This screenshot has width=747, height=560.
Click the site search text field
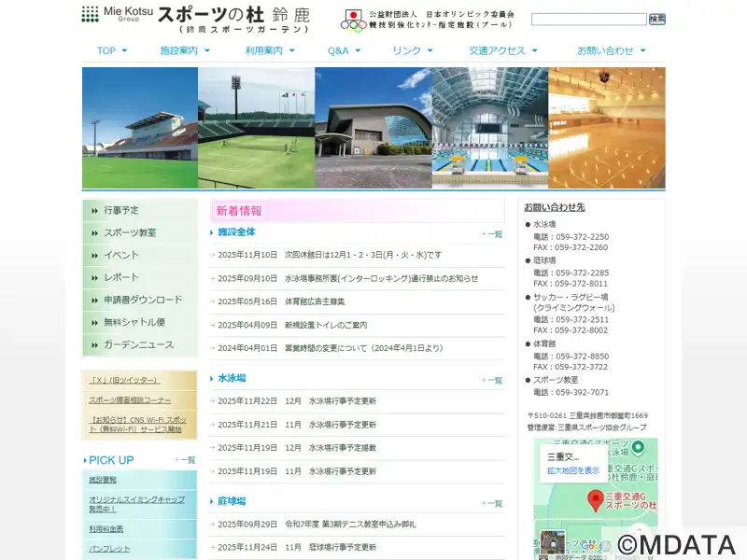588,20
